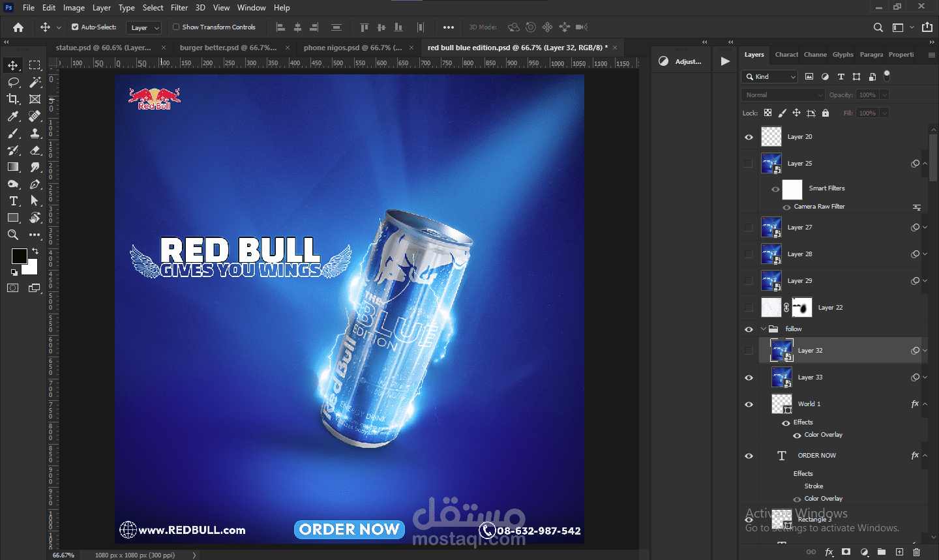
Task: Open the Search icon at top right
Action: (878, 27)
